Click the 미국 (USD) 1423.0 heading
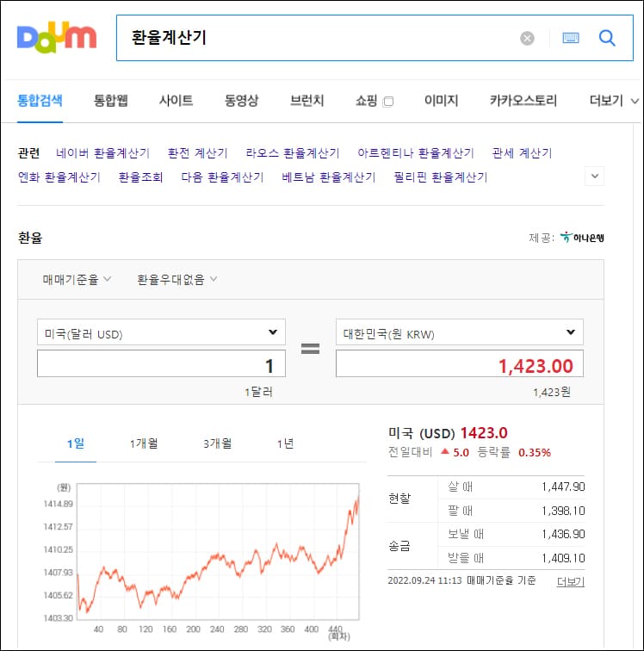This screenshot has width=644, height=651. (448, 433)
